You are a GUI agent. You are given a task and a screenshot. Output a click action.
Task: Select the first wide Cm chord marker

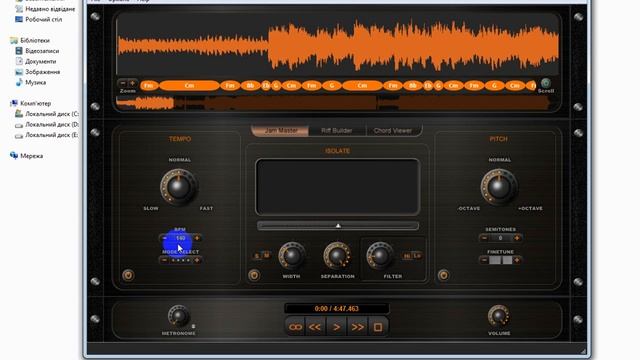[189, 86]
